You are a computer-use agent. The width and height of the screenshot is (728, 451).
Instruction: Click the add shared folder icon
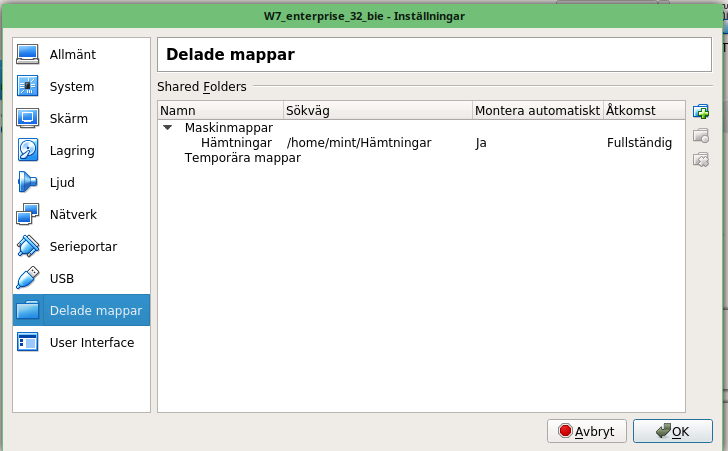click(701, 111)
